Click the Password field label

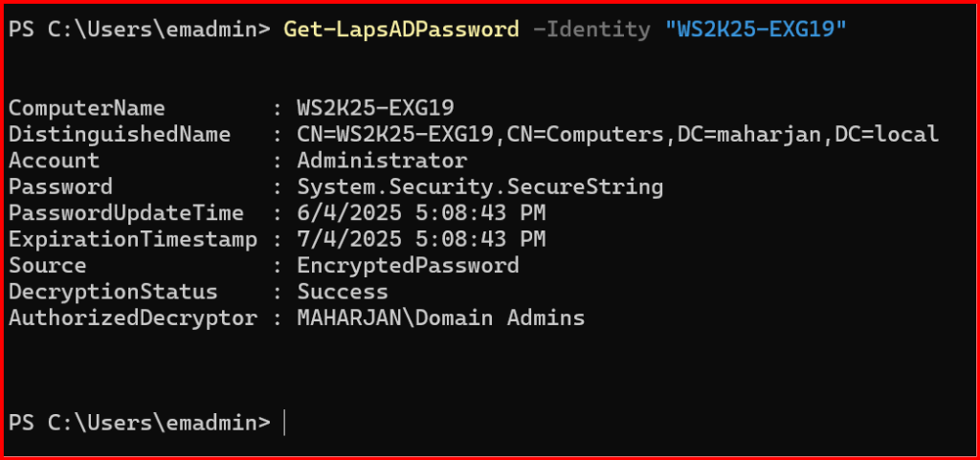[x=60, y=186]
